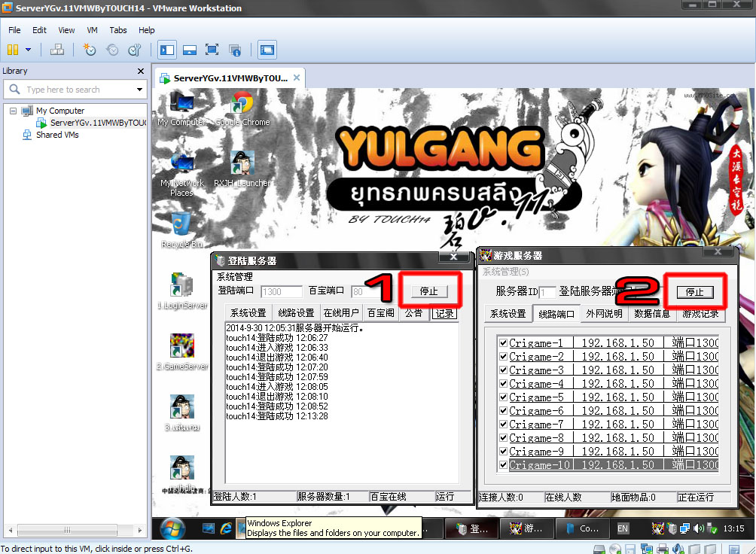
Task: Uncheck the Crigame-6 line checkbox
Action: (x=503, y=411)
